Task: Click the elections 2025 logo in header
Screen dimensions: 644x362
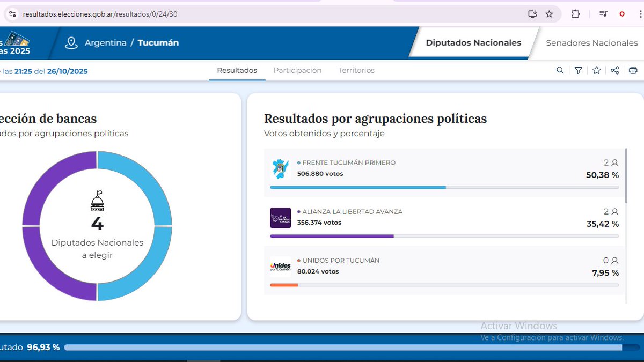Action: point(15,43)
